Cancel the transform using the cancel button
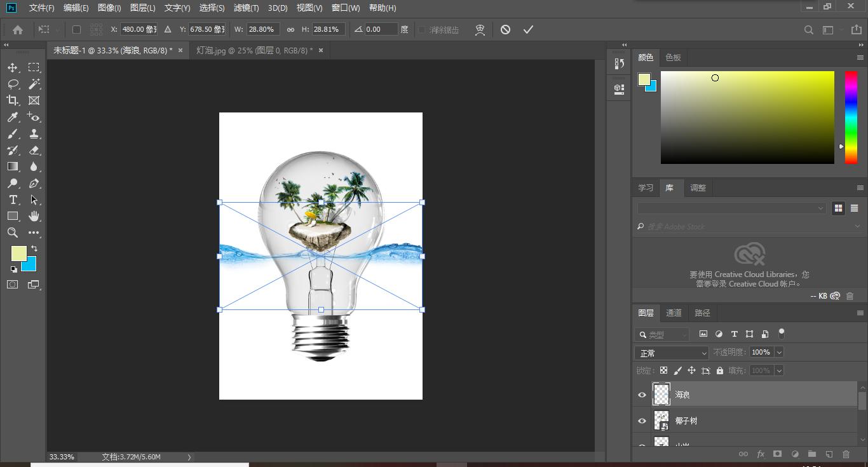 [x=505, y=30]
